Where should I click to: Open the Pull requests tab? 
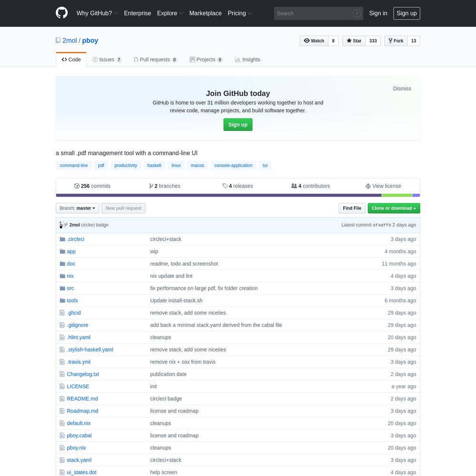pos(156,59)
